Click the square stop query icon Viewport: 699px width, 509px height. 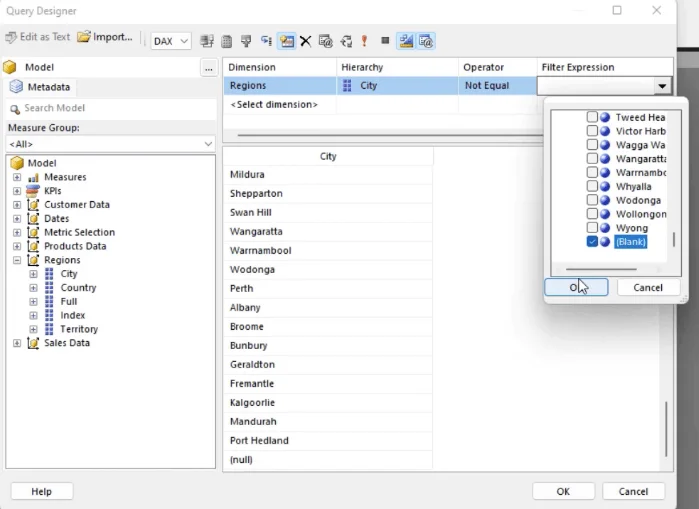(385, 41)
